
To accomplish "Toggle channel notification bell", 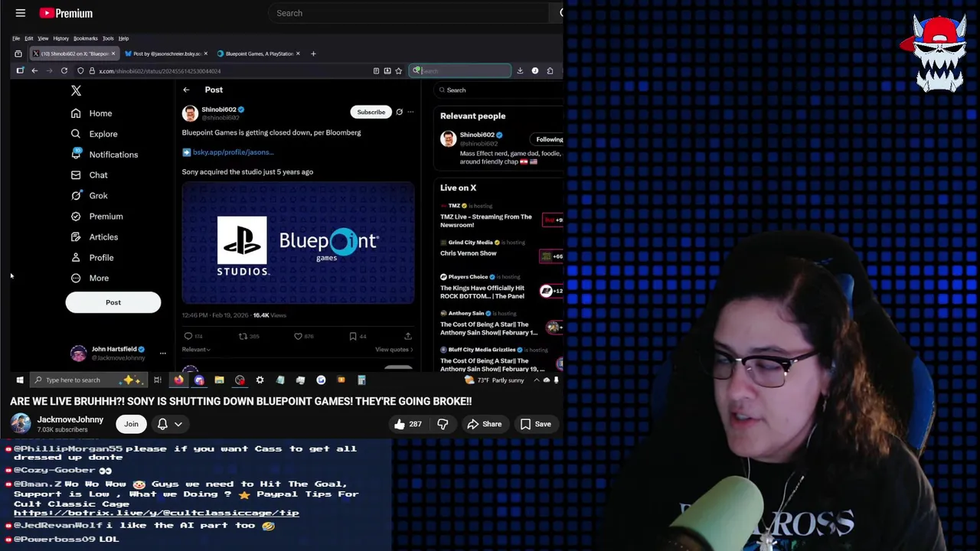I will coord(162,424).
